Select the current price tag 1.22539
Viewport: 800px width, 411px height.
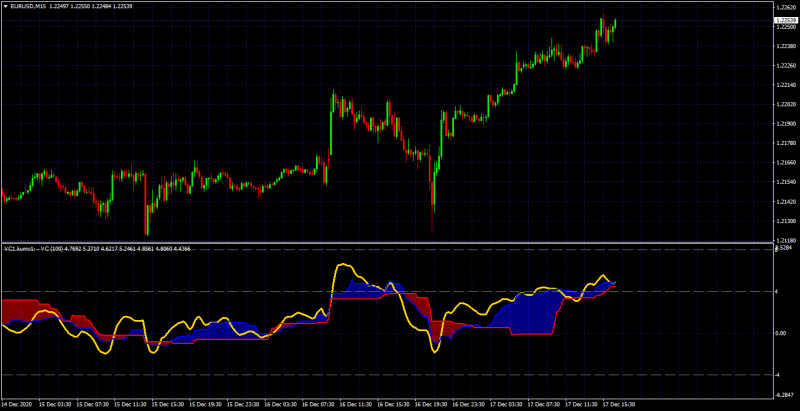786,20
